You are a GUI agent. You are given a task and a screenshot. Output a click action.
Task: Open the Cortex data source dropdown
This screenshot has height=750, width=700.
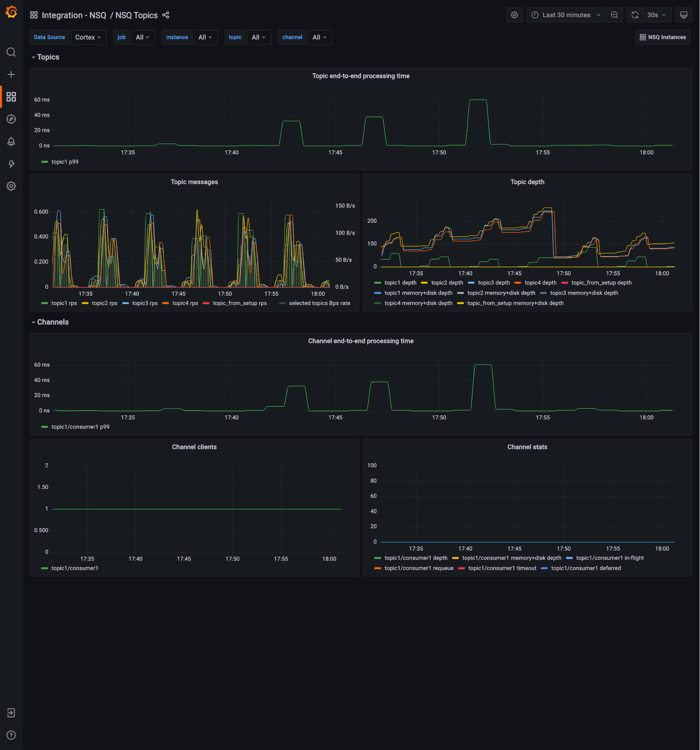[x=89, y=37]
